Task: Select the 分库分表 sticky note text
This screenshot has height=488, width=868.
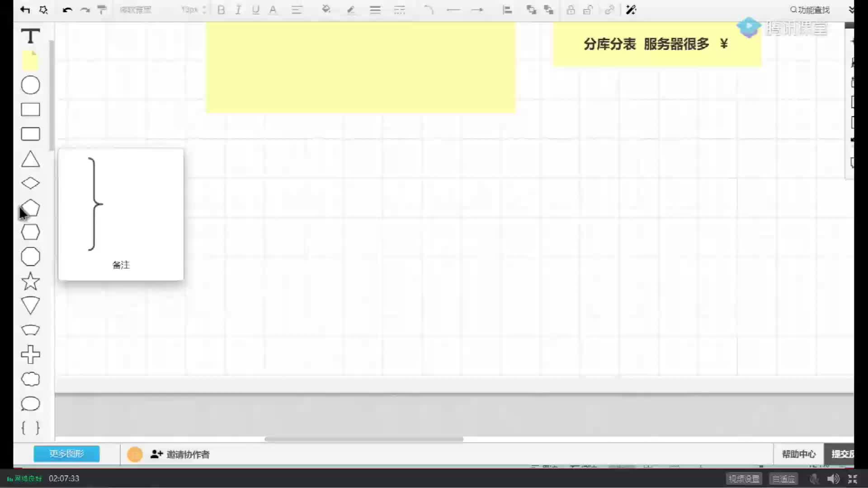Action: [656, 44]
